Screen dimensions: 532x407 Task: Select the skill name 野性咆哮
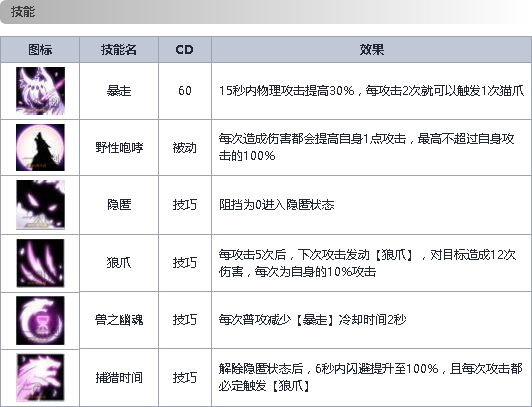[119, 148]
